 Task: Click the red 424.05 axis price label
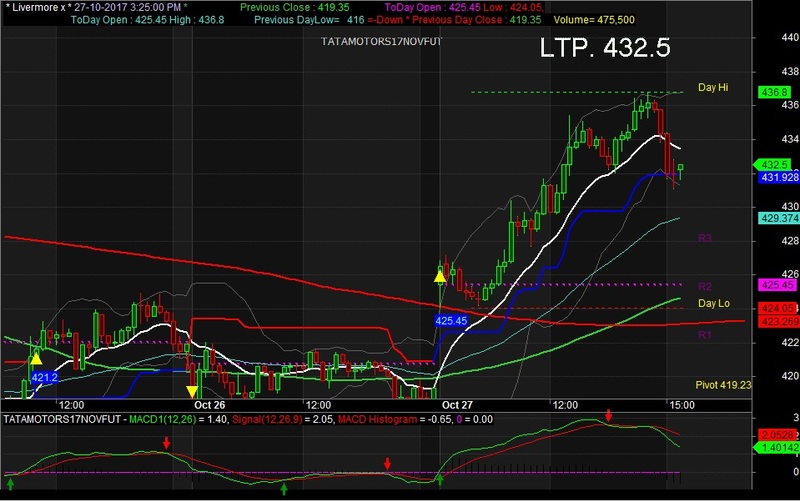[x=777, y=308]
